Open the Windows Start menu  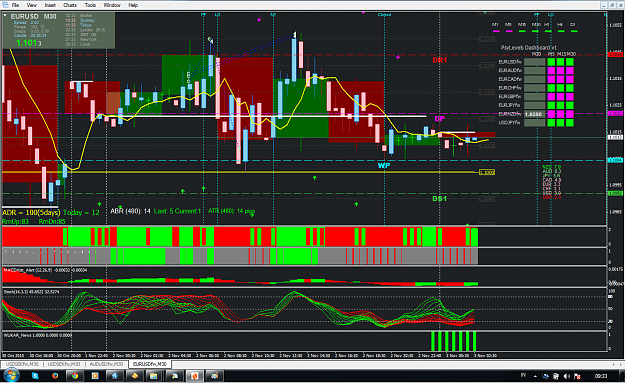click(x=11, y=375)
